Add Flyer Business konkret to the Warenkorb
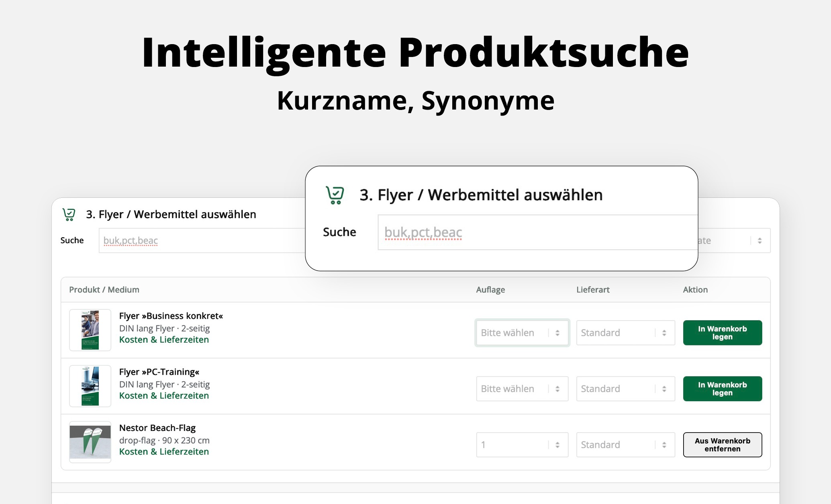Image resolution: width=831 pixels, height=504 pixels. pyautogui.click(x=722, y=333)
